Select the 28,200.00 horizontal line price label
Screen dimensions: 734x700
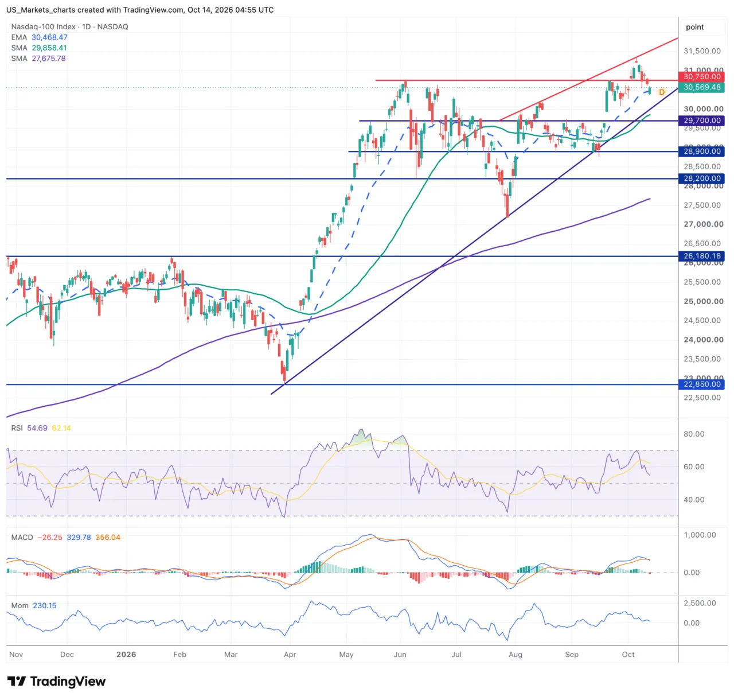pyautogui.click(x=702, y=178)
